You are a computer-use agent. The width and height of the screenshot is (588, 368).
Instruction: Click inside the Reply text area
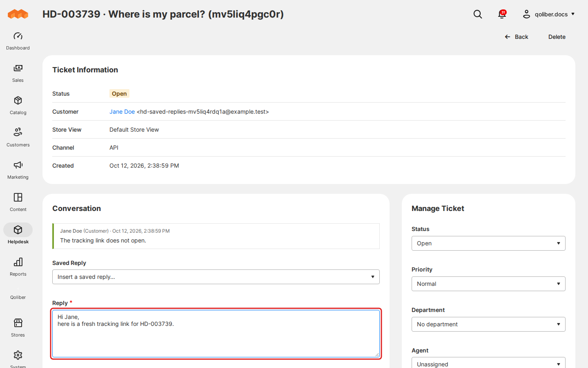216,334
